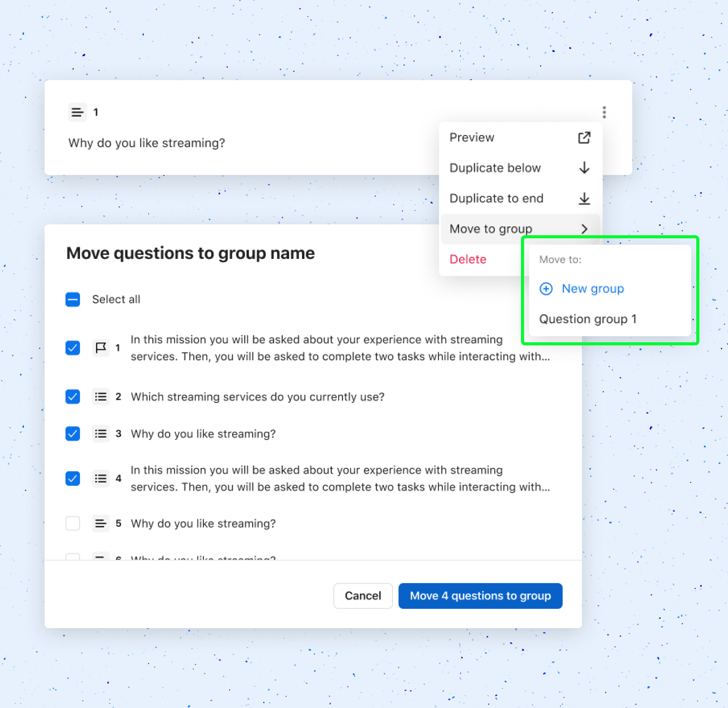728x708 pixels.
Task: Click the plus circle icon for New group
Action: [546, 288]
